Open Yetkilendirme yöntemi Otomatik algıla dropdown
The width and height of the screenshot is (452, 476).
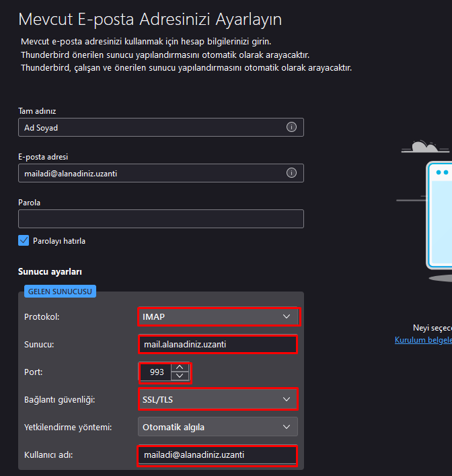[x=218, y=427]
